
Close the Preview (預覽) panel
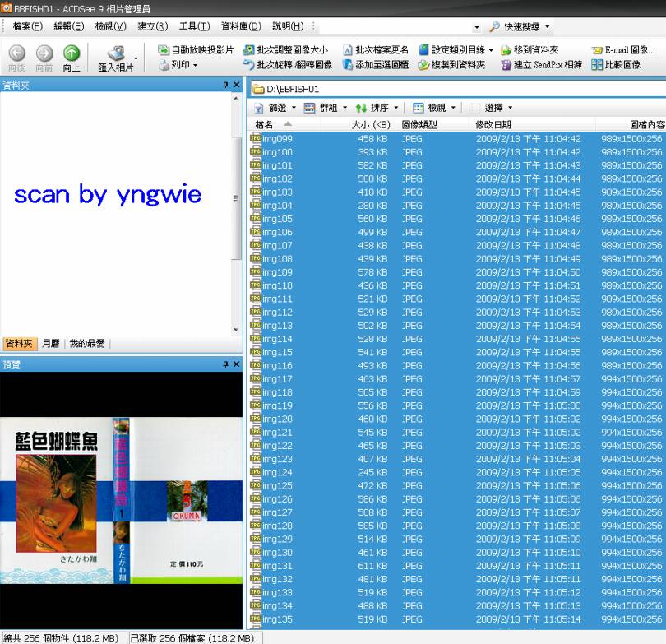click(237, 364)
